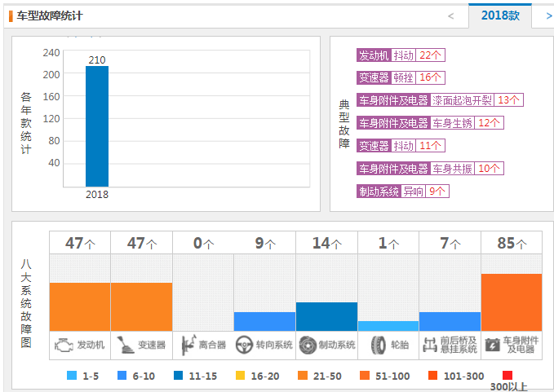Screen dimensions: 554x392
Task: Click the 210 value above the bar
Action: pyautogui.click(x=97, y=60)
